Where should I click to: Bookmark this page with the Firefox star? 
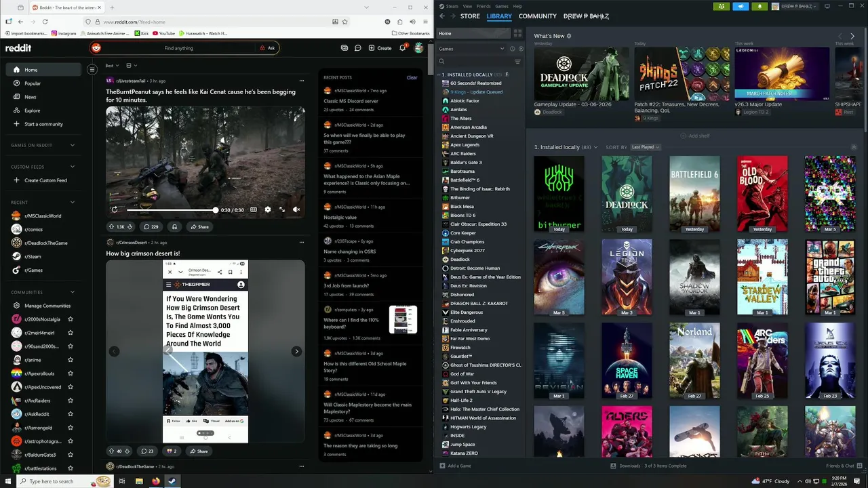tap(344, 22)
